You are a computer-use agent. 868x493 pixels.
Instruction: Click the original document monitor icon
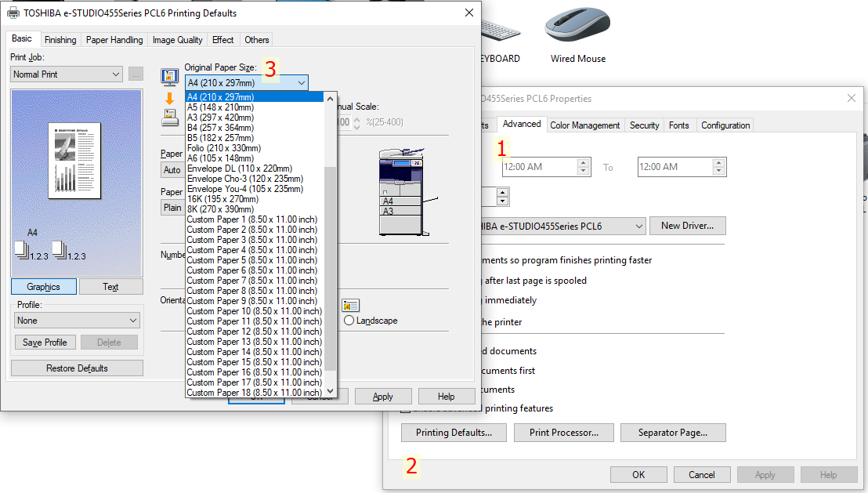pos(169,77)
